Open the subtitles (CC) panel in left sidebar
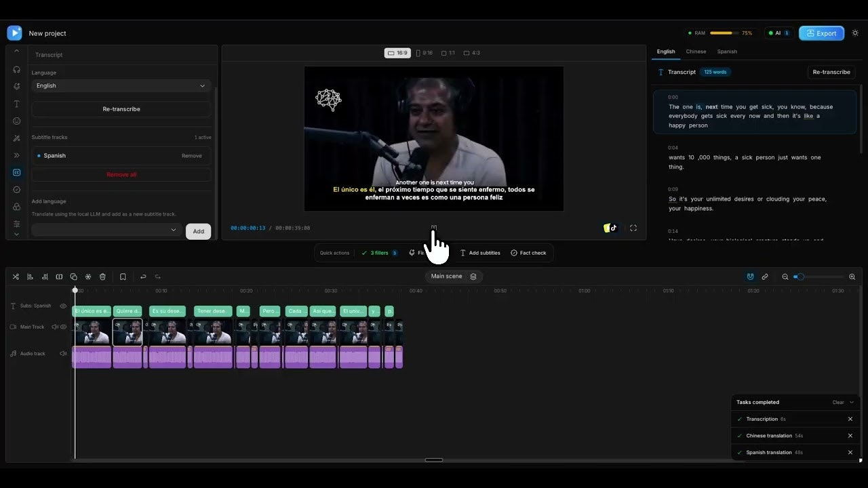The height and width of the screenshot is (488, 868). (16, 172)
